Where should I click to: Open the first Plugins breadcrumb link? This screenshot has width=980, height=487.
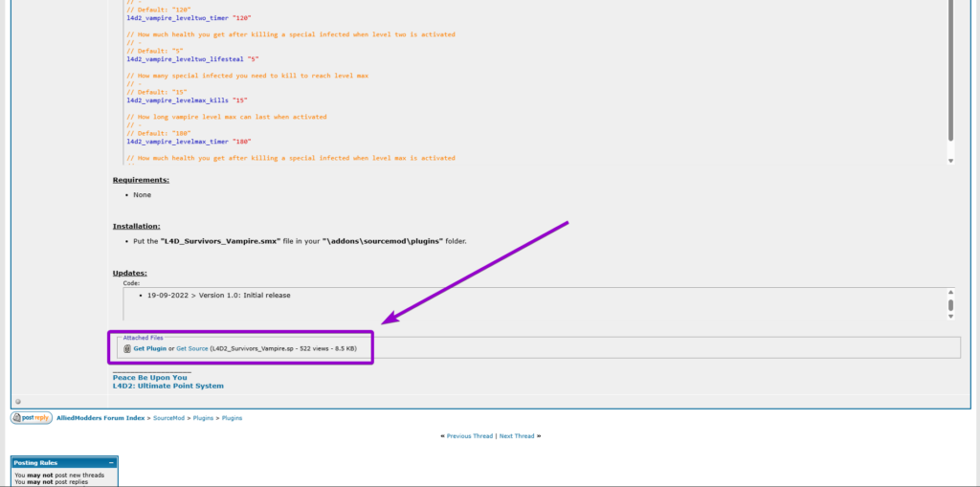click(203, 417)
